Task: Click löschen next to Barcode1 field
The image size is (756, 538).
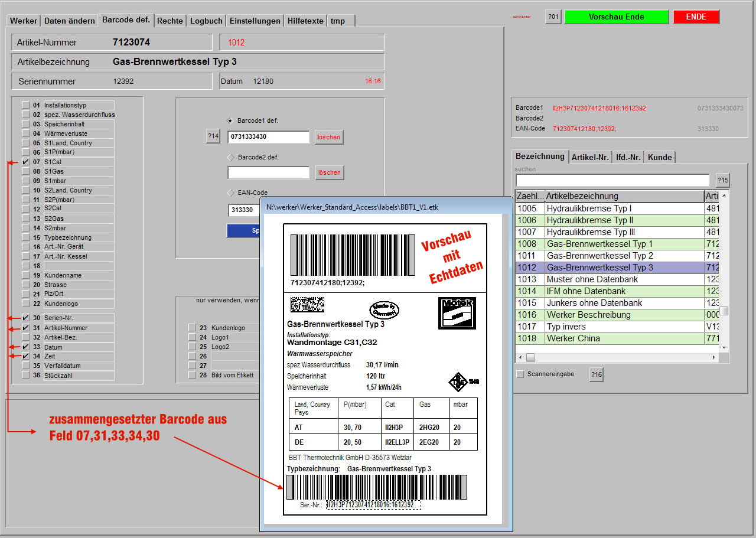Action: tap(329, 137)
